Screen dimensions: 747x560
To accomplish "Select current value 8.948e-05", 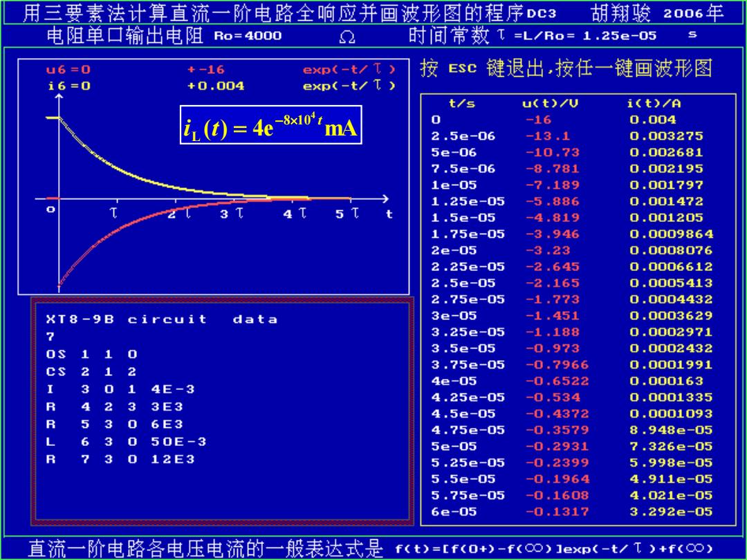I will click(x=671, y=430).
